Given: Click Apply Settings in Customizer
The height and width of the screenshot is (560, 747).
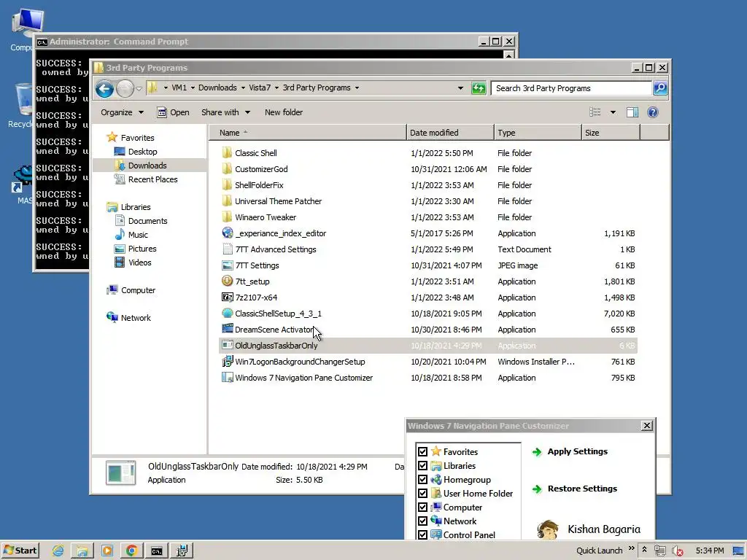Looking at the screenshot, I should [x=578, y=451].
